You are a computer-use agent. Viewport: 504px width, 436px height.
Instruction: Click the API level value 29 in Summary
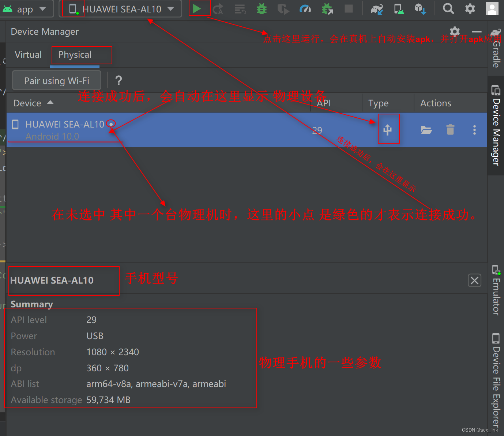tap(91, 320)
